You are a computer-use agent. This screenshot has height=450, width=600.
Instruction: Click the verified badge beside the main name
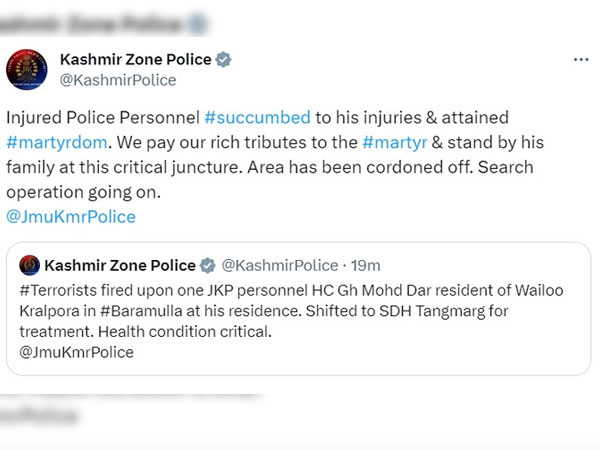click(x=223, y=60)
